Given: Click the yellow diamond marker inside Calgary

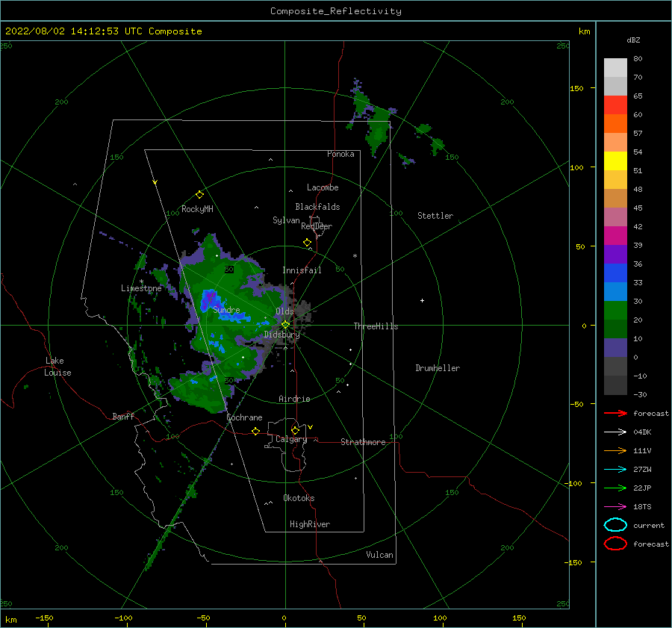Looking at the screenshot, I should click(295, 430).
